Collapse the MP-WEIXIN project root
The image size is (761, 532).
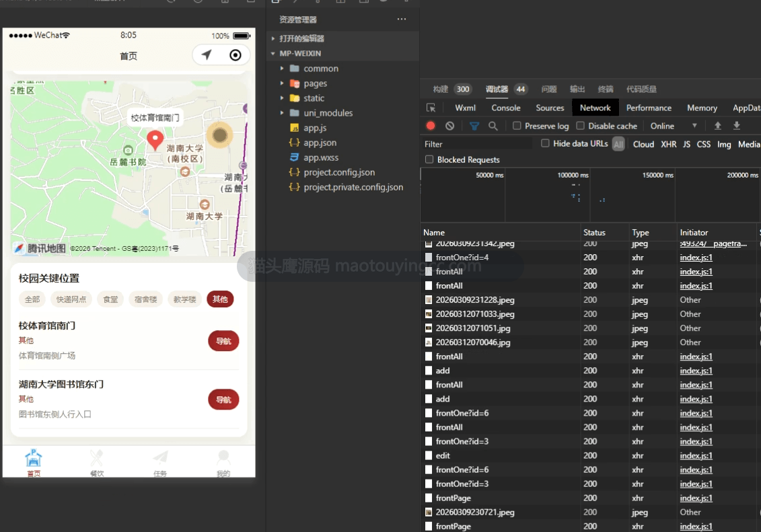coord(273,53)
